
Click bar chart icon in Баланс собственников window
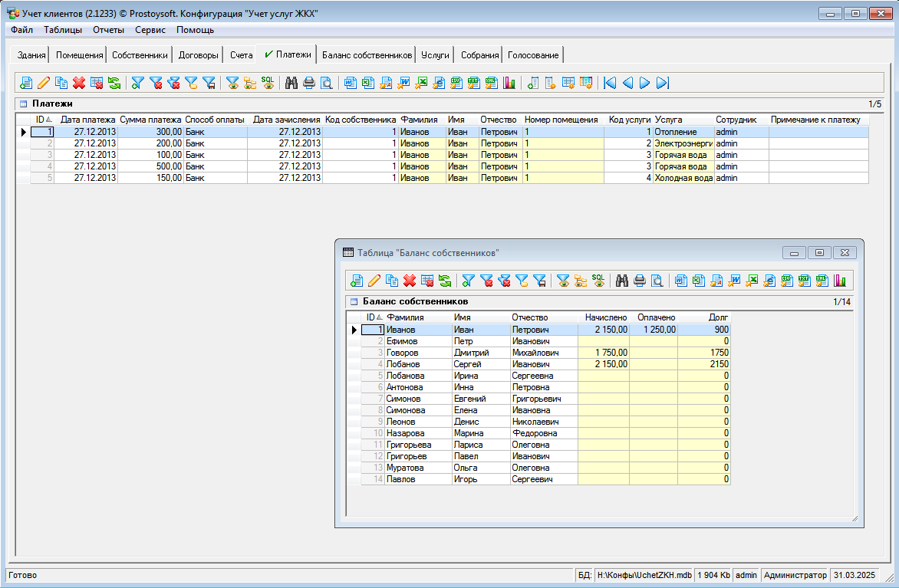(841, 281)
